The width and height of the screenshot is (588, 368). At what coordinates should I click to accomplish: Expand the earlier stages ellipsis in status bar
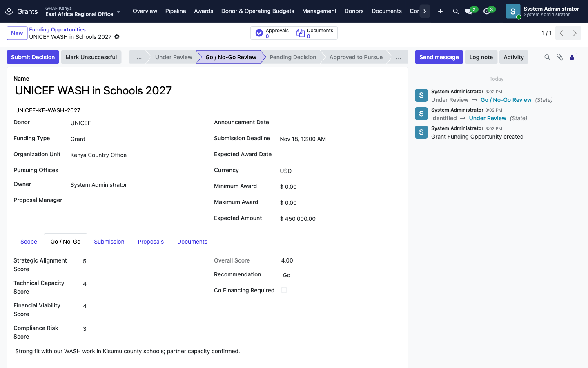click(139, 57)
